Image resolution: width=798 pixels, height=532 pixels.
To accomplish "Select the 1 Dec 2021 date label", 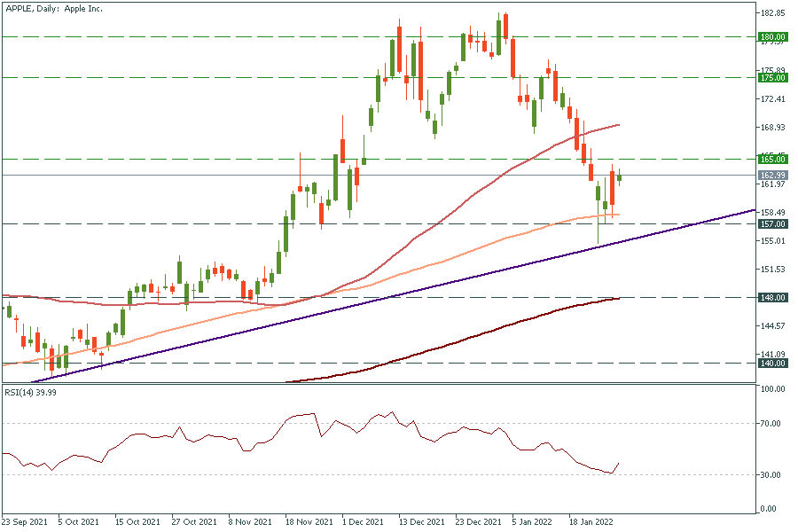I will [x=362, y=522].
